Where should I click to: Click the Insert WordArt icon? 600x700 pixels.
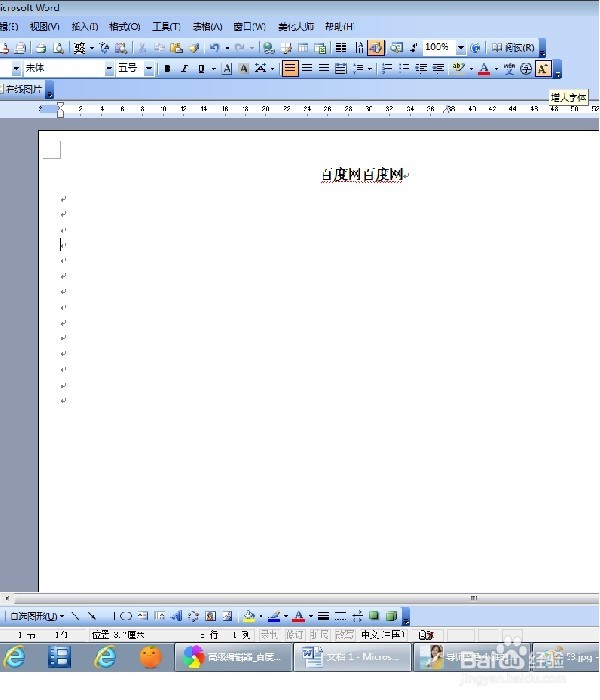177,616
